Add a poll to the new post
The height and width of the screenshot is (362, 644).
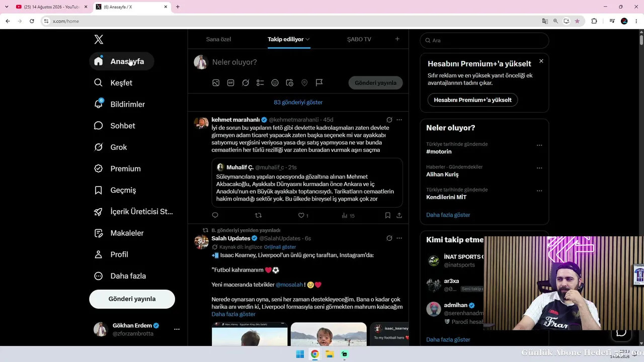pos(260,83)
